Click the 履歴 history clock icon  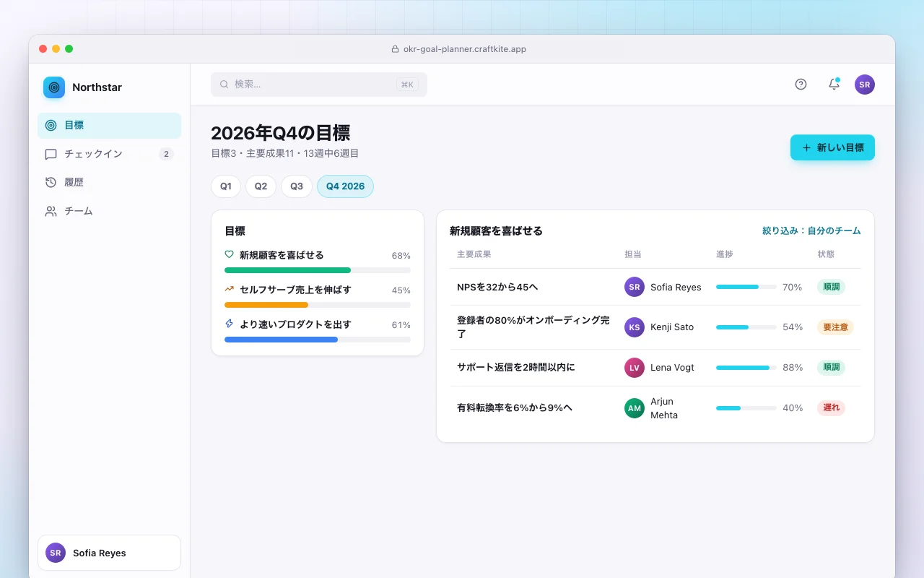51,182
